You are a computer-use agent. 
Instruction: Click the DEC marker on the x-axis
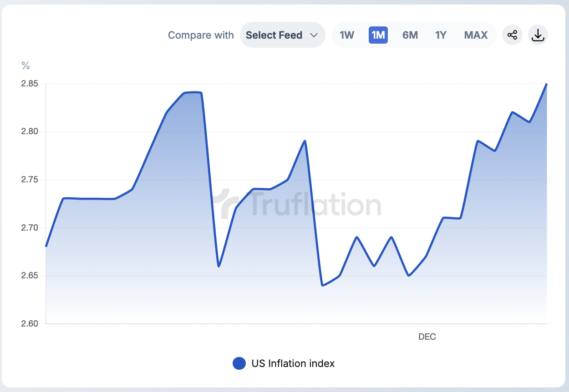click(x=427, y=337)
